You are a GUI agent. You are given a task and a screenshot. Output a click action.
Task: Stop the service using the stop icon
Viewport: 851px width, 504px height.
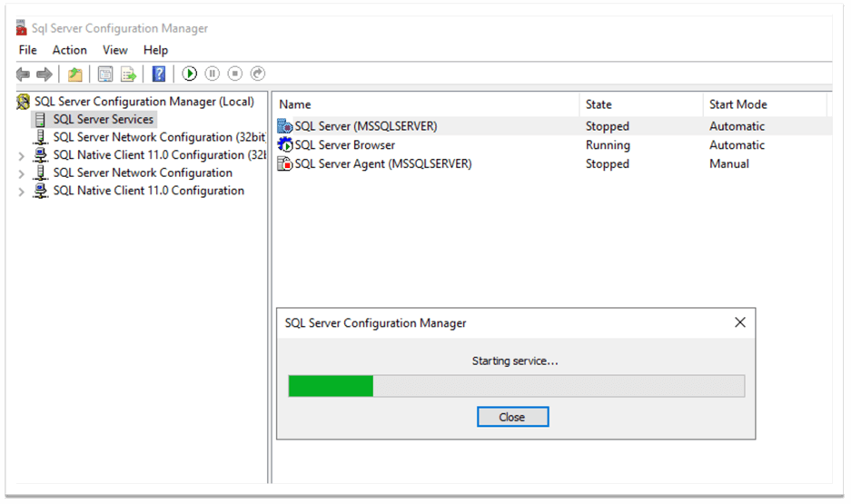235,74
